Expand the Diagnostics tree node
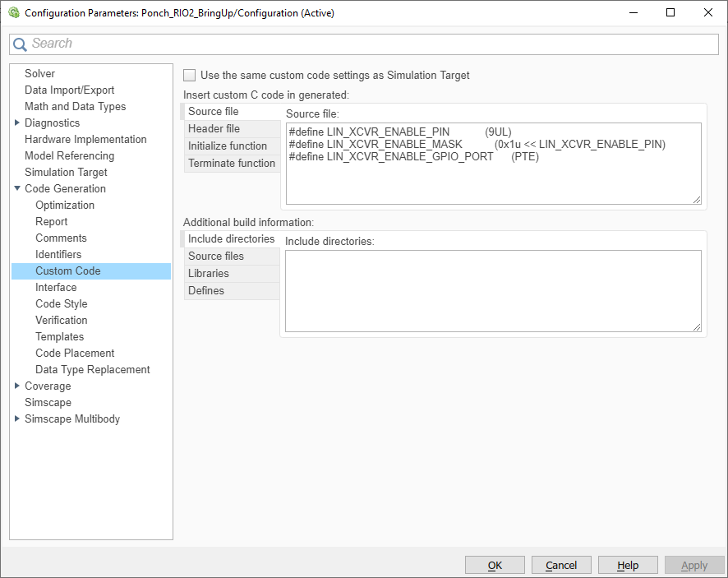 (x=18, y=123)
